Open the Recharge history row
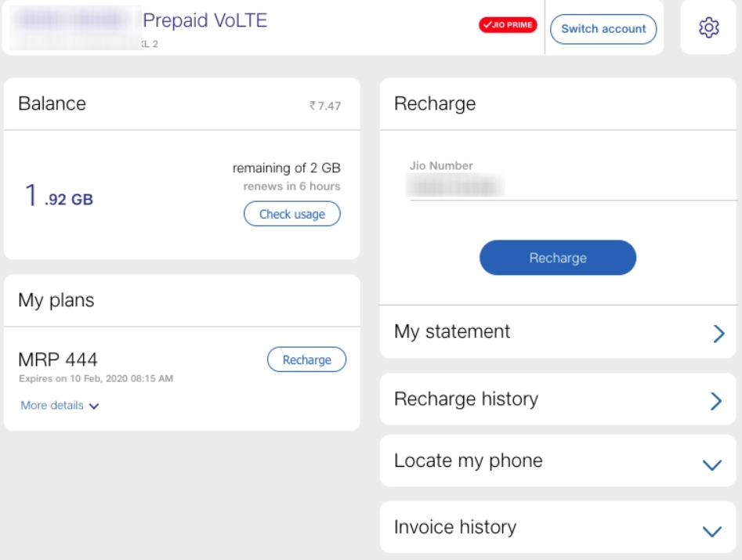Image resolution: width=742 pixels, height=560 pixels. point(466,399)
